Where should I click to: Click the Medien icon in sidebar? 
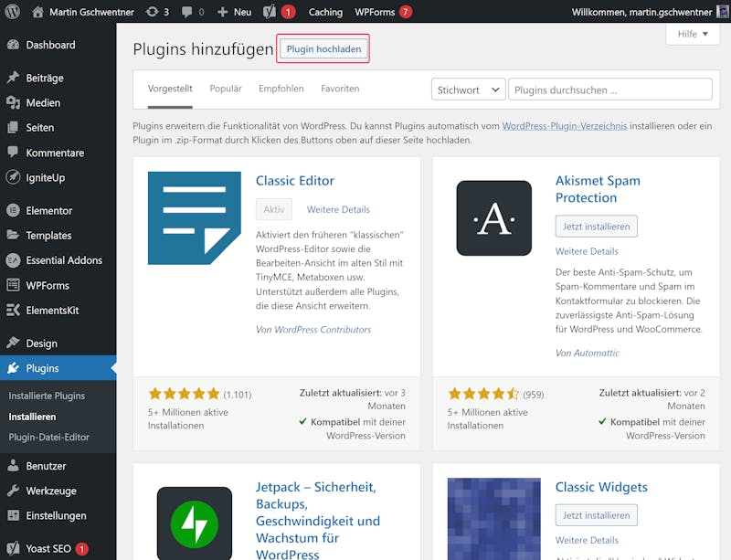pos(13,102)
